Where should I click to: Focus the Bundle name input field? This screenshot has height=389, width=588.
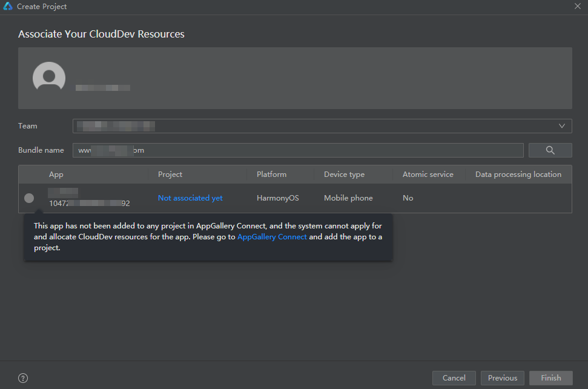[x=298, y=150]
